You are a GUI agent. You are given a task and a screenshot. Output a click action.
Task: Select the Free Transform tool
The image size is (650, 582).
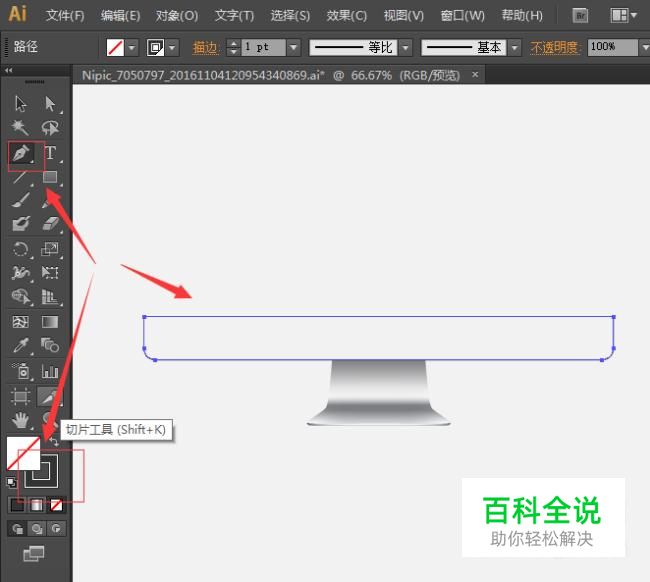[50, 273]
